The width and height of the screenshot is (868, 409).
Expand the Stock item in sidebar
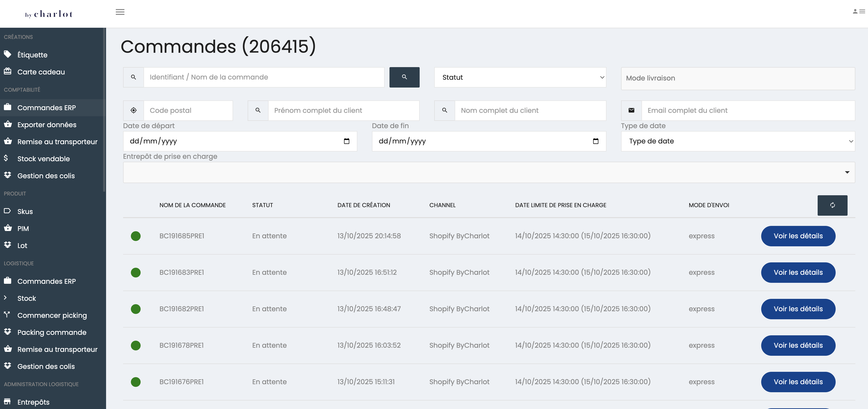click(x=27, y=298)
